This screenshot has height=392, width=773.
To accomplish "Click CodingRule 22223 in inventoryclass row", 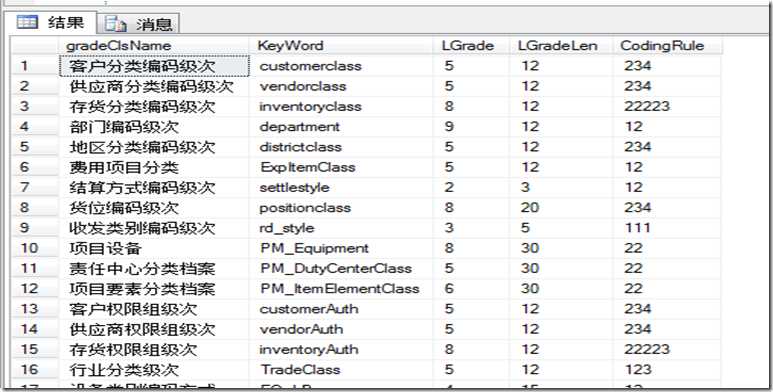I will (668, 107).
